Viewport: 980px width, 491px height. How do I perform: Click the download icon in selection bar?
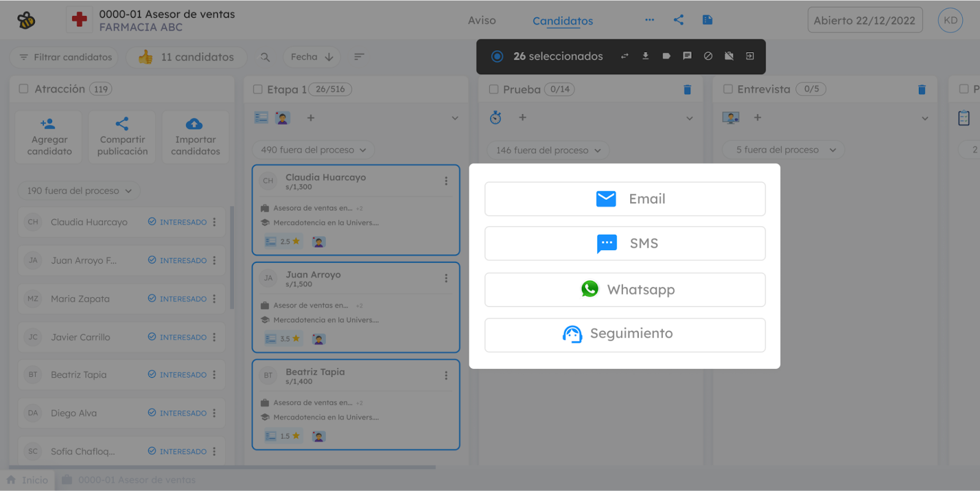[x=646, y=56]
